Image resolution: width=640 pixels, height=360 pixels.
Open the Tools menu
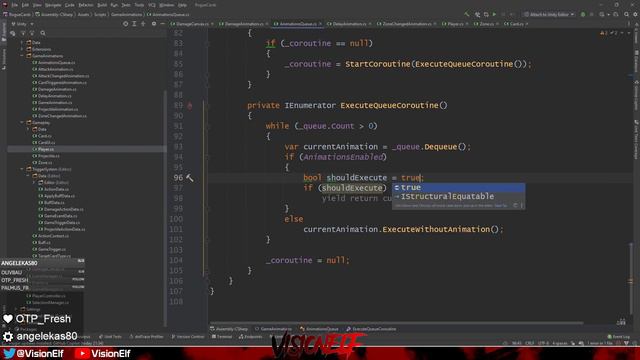[x=139, y=5]
